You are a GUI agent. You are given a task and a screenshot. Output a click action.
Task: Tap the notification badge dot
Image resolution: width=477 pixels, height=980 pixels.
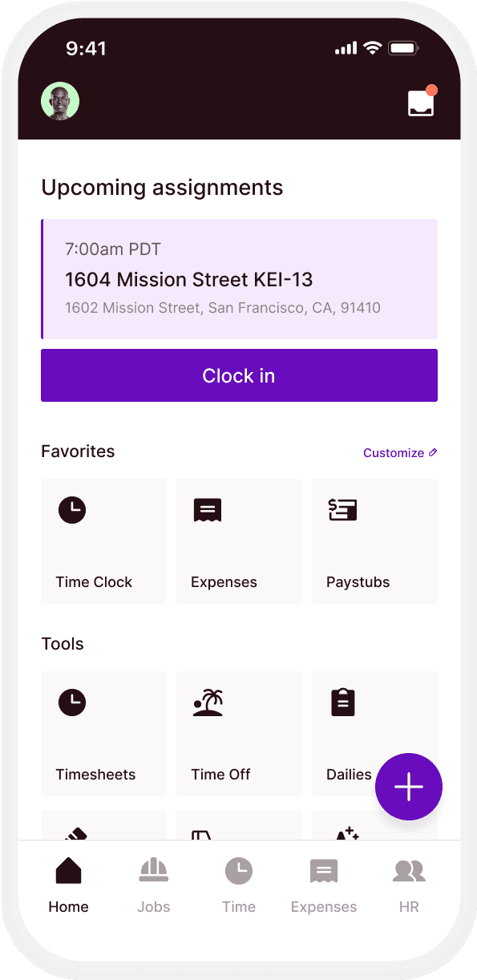(x=432, y=89)
